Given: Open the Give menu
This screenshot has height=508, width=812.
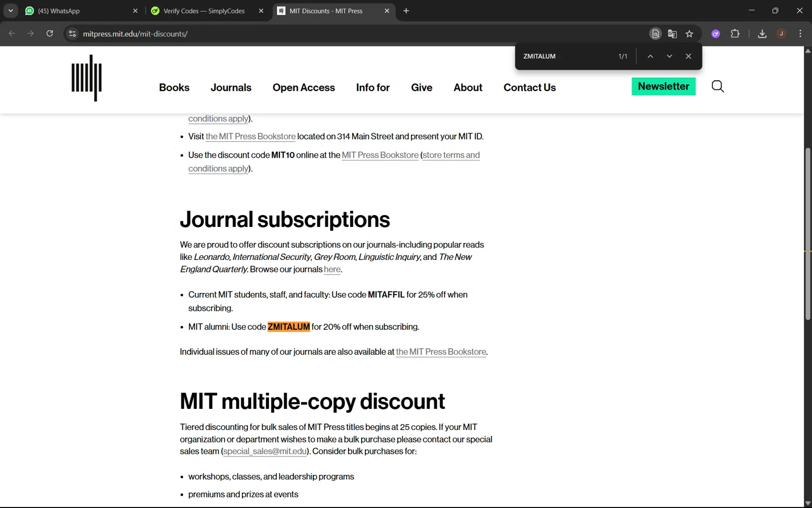Looking at the screenshot, I should pos(422,88).
